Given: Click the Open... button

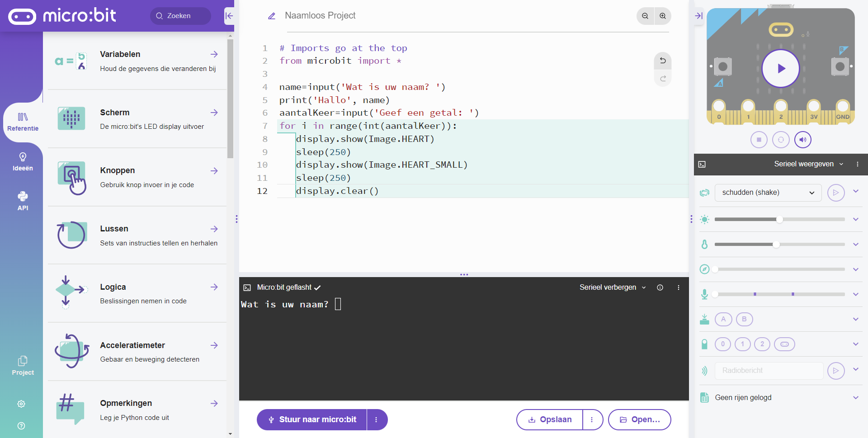Looking at the screenshot, I should (x=639, y=419).
